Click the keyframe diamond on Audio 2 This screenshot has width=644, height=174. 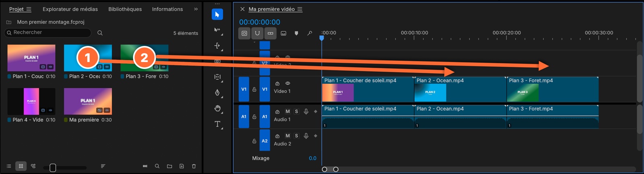(x=316, y=136)
